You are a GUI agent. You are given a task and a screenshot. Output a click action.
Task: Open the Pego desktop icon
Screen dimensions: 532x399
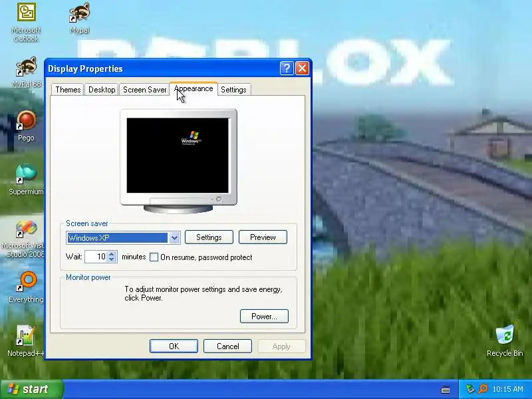tap(26, 126)
